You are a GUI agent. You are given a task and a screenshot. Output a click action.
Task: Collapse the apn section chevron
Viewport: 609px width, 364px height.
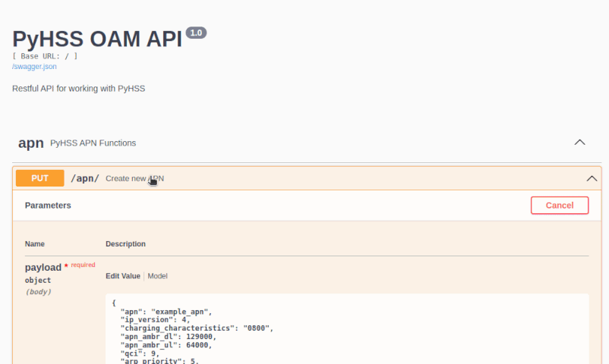point(579,143)
